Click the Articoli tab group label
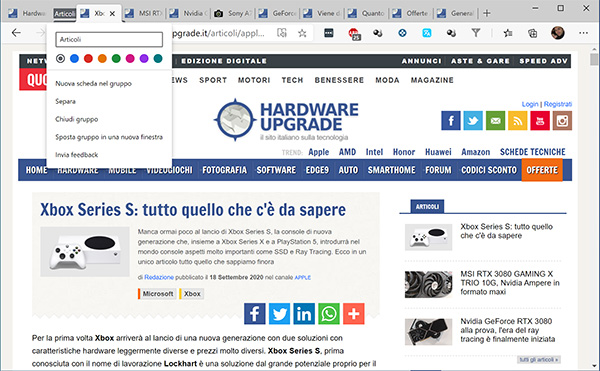This screenshot has height=371, width=600. [64, 14]
